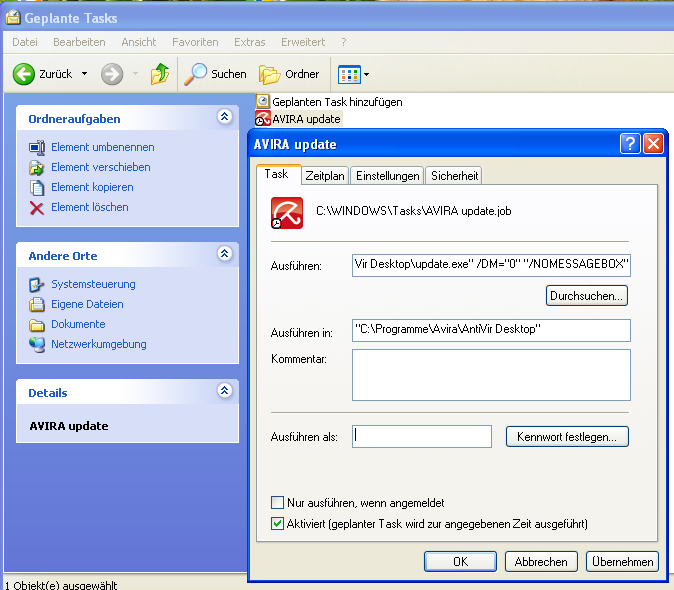
Task: Click the green Zurück back arrow icon
Action: point(23,74)
